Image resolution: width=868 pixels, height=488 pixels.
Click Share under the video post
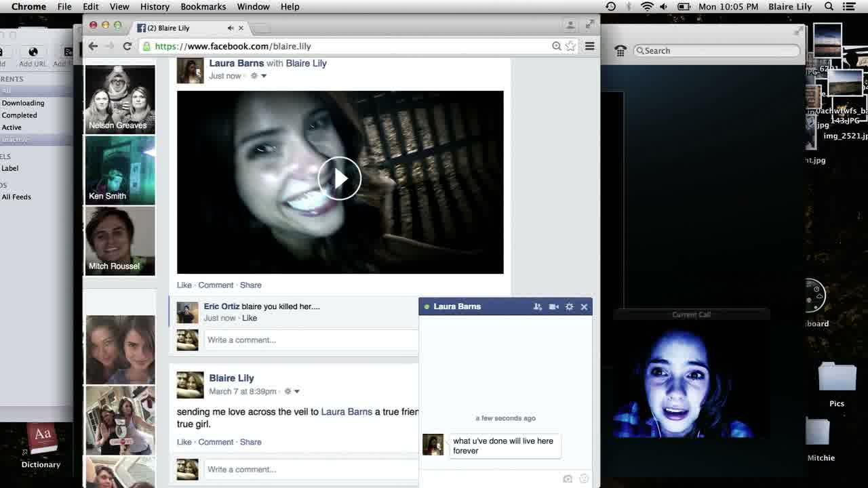tap(250, 285)
